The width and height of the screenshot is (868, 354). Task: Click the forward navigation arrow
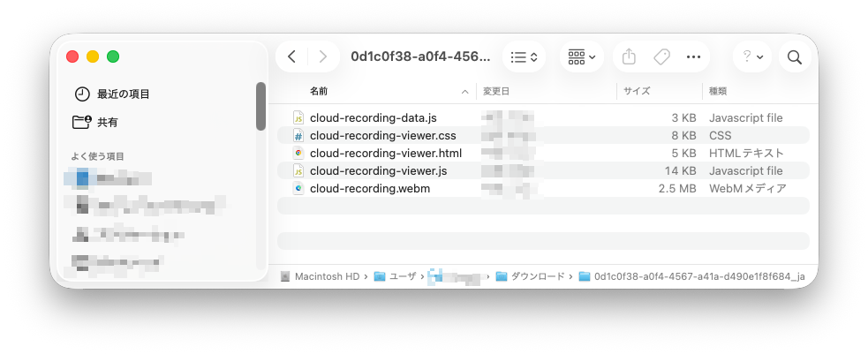[x=322, y=57]
